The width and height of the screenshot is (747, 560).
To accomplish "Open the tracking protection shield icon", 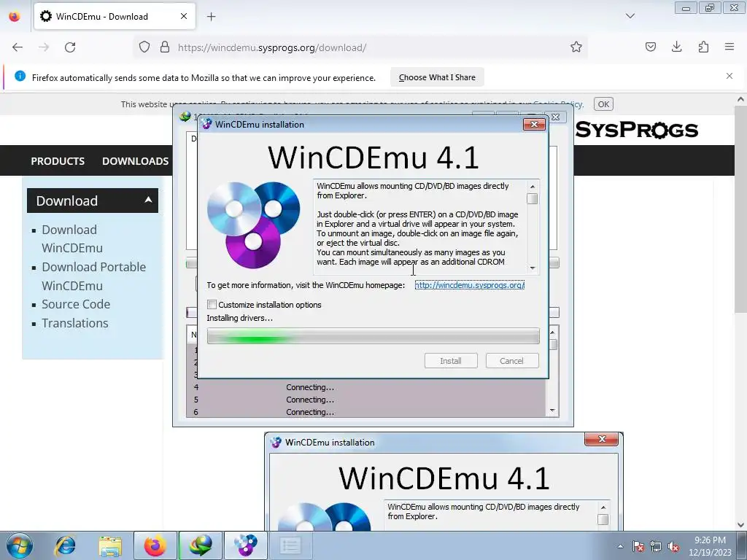I will click(x=144, y=47).
